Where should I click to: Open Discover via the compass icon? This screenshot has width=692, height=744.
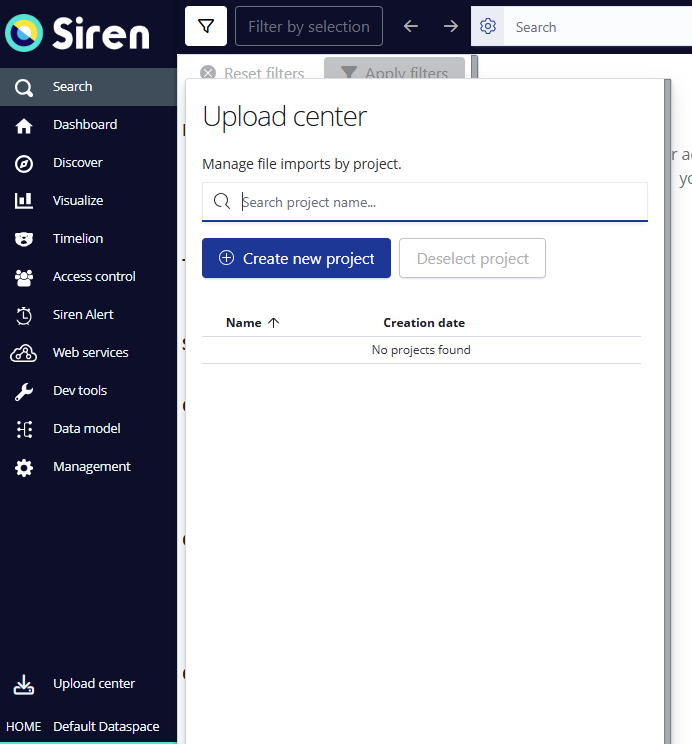(24, 163)
